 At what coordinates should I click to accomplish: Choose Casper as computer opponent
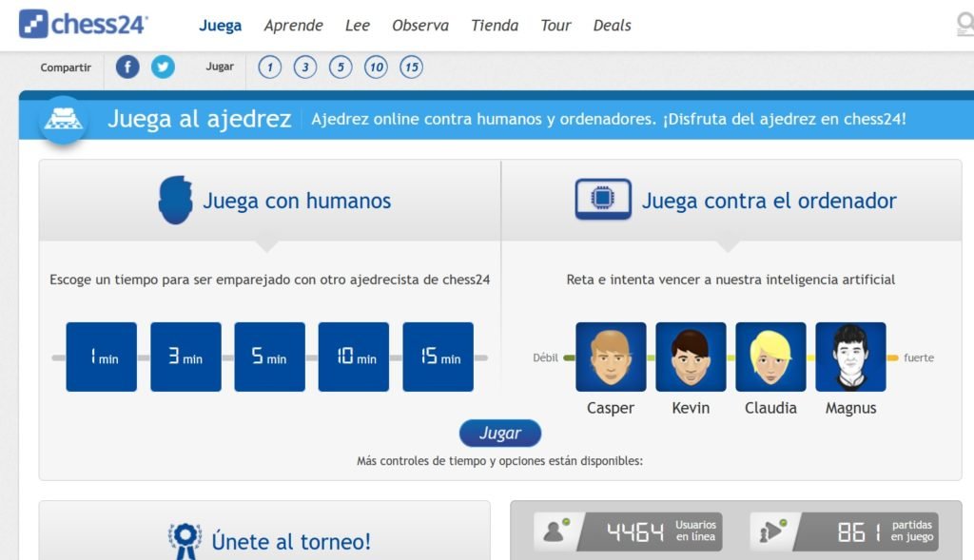[x=611, y=357]
